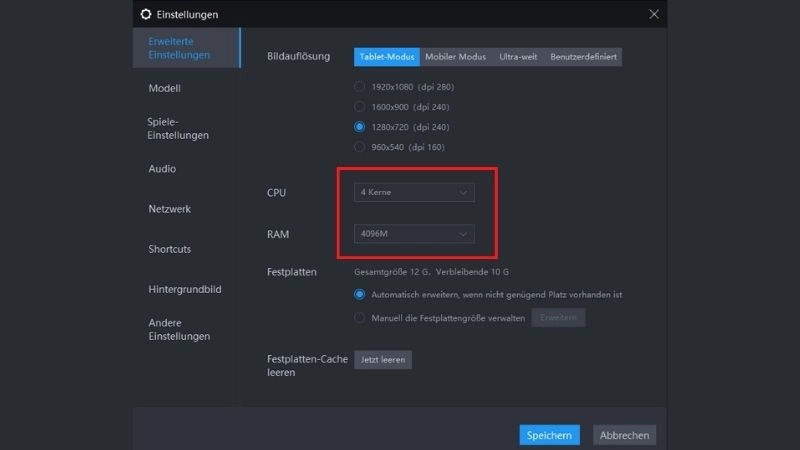Select 1600x900 (dpi 240) resolution
The width and height of the screenshot is (800, 450).
(x=360, y=107)
